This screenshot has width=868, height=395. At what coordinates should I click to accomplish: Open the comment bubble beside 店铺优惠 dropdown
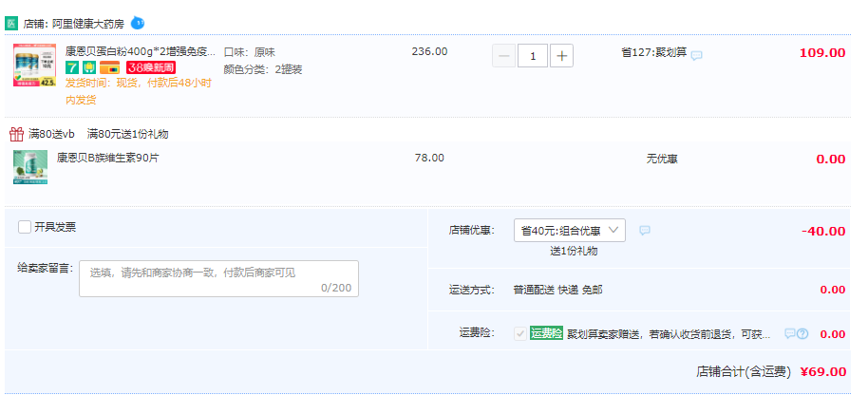point(645,231)
